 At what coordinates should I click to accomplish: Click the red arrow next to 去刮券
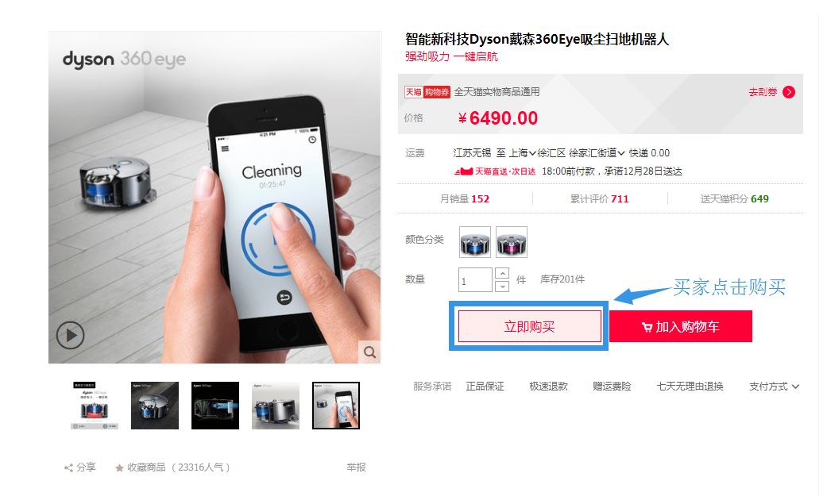[789, 92]
